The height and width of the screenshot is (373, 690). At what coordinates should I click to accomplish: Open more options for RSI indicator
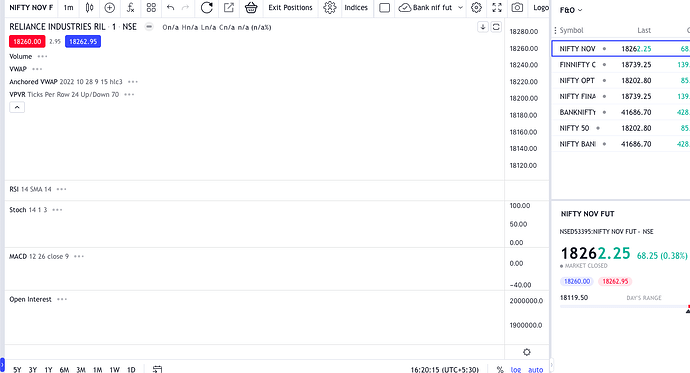(x=61, y=189)
